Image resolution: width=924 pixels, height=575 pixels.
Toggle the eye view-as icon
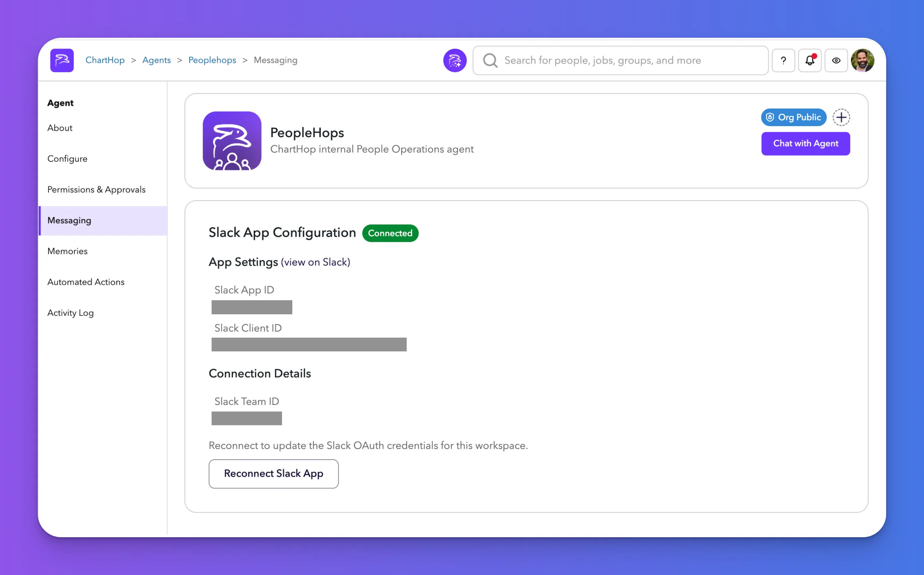[x=836, y=60]
